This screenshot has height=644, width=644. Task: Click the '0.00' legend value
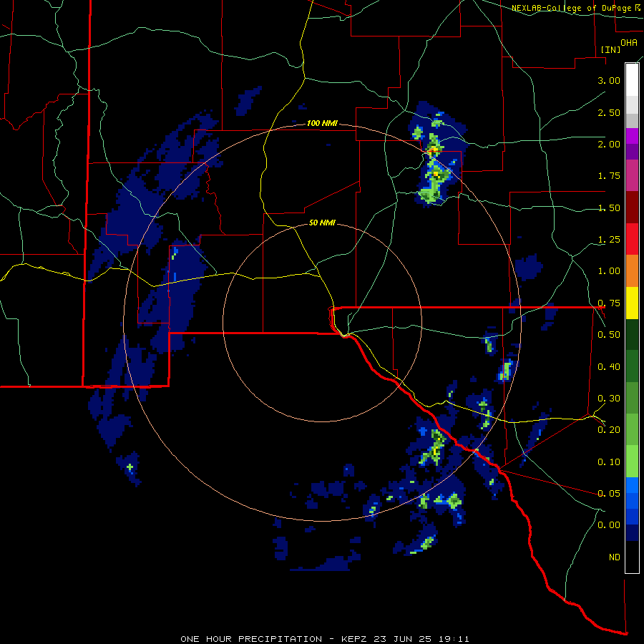609,525
